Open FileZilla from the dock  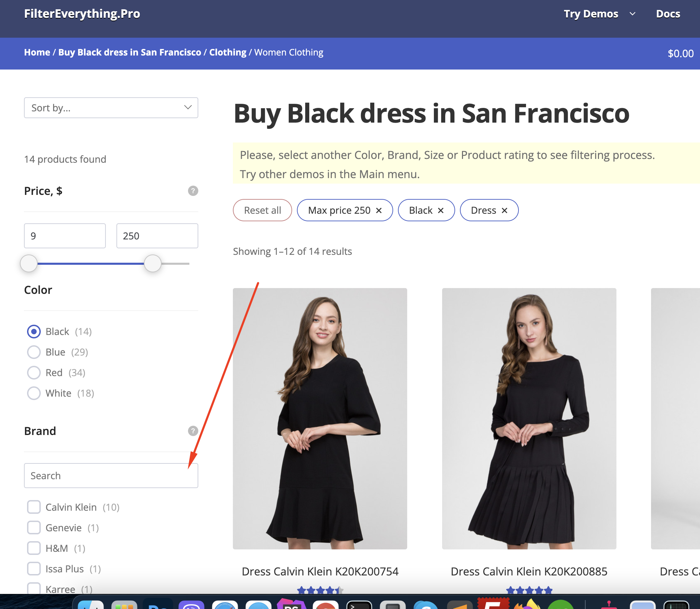point(493,604)
